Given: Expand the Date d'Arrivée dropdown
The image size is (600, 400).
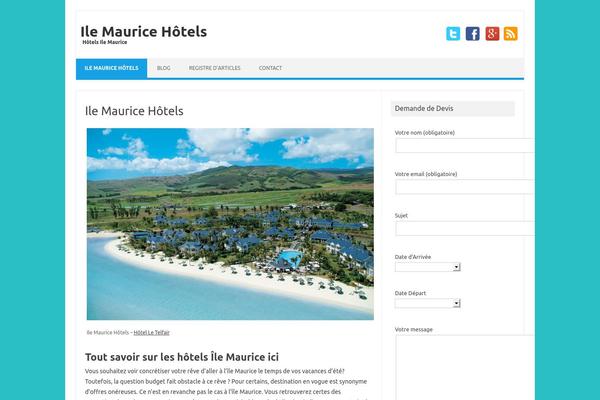Looking at the screenshot, I should tap(427, 267).
